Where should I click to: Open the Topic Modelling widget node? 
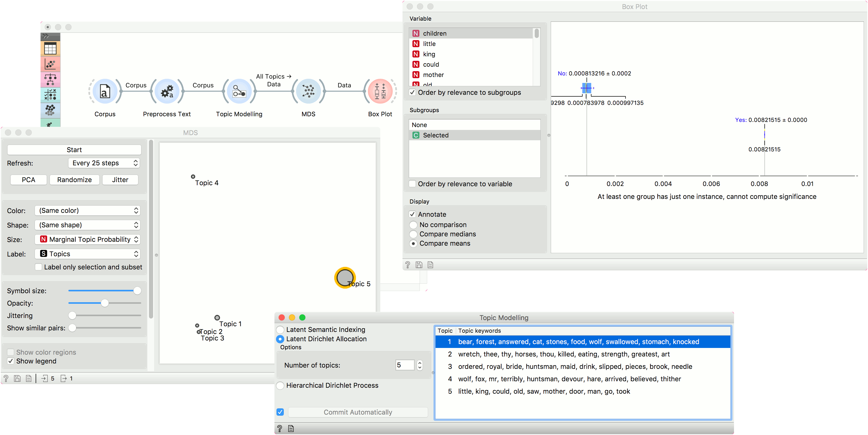[x=239, y=91]
